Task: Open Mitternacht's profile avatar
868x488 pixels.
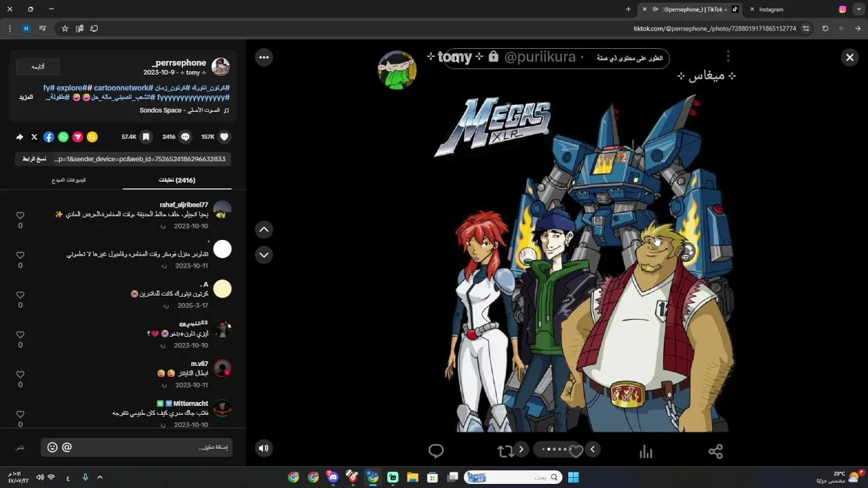Action: pos(222,409)
